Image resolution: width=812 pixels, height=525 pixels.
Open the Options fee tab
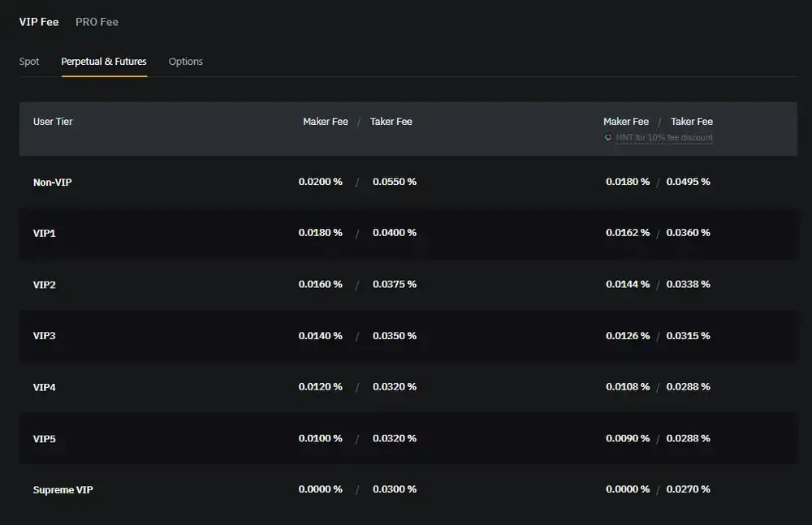186,62
